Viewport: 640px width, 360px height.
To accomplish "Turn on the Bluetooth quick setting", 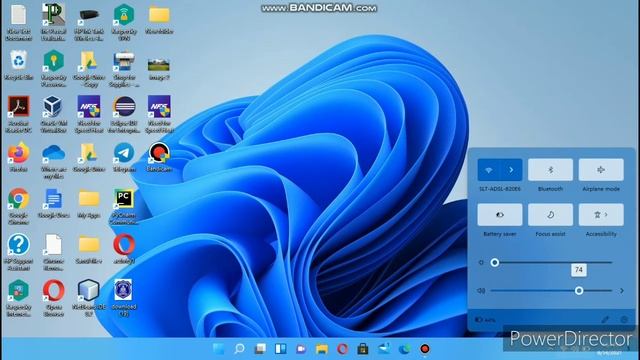I will click(550, 170).
